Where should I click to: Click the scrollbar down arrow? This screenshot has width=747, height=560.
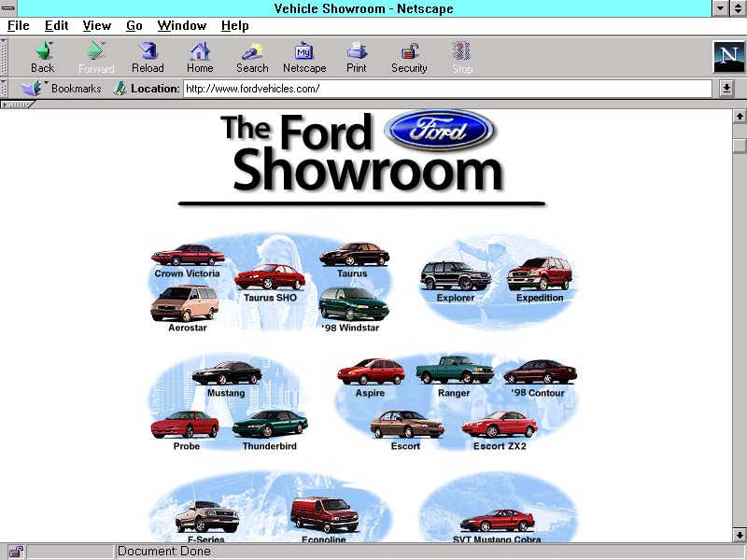tap(740, 535)
